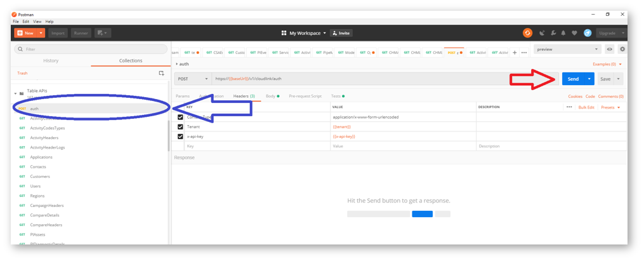
Task: Click the Upgrade button
Action: 607,33
